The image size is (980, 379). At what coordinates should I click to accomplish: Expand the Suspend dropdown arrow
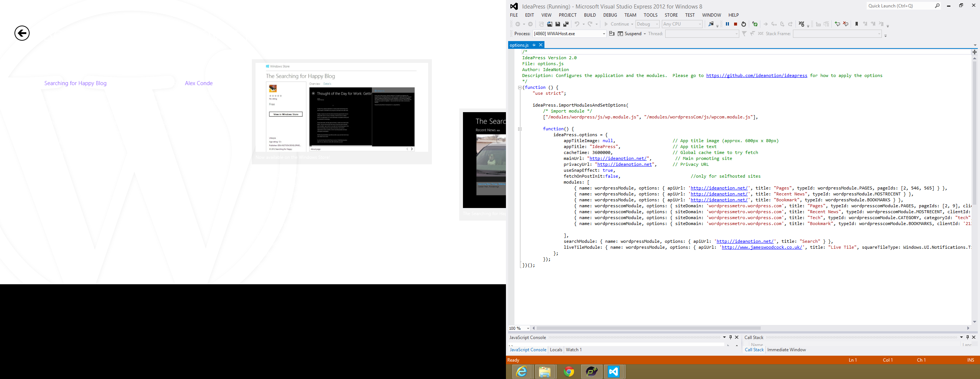(x=645, y=34)
